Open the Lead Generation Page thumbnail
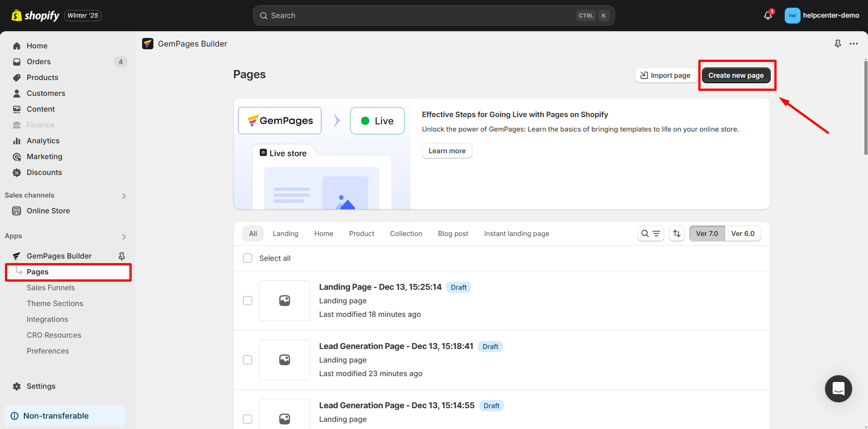 [285, 360]
